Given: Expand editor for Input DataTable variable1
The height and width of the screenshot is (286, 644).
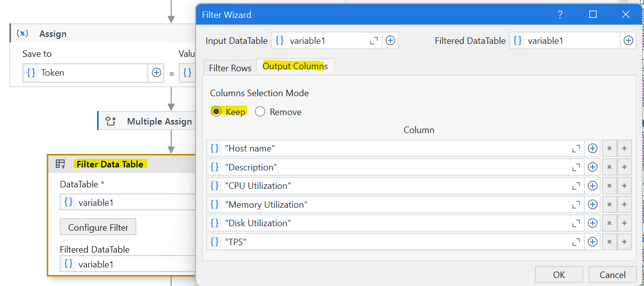Looking at the screenshot, I should (374, 41).
